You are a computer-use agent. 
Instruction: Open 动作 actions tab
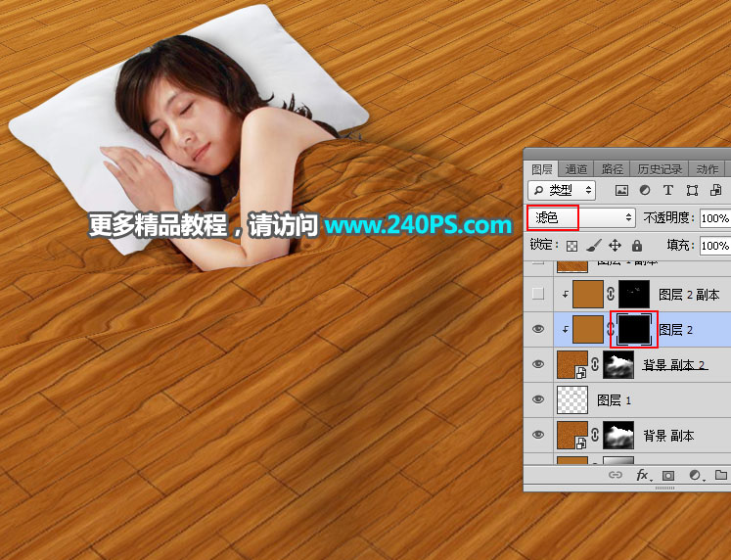coord(707,169)
